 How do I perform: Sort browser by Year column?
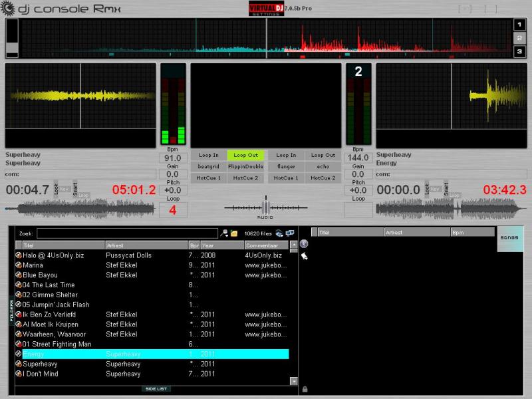pos(222,245)
